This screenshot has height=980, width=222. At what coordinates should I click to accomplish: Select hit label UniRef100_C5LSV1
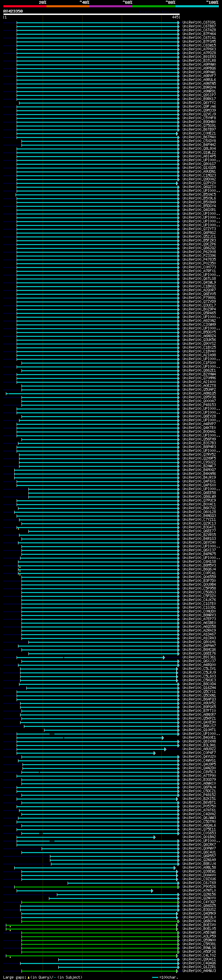click(x=199, y=669)
